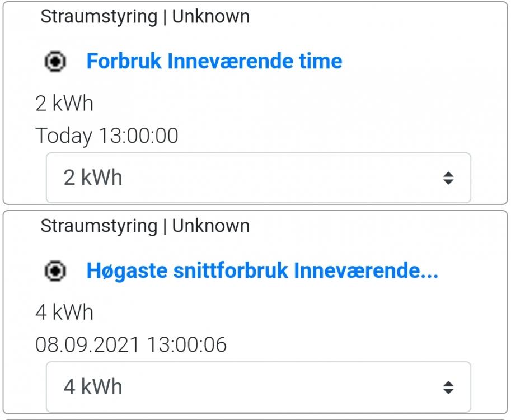Click the pipe separator in the second card header
Viewport: 511px width, 420px height.
[x=165, y=226]
